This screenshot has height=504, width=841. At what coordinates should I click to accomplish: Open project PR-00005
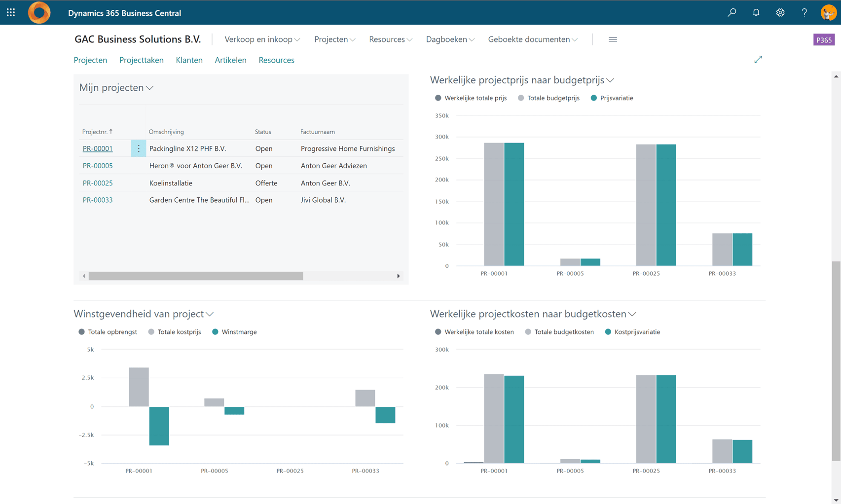tap(98, 166)
